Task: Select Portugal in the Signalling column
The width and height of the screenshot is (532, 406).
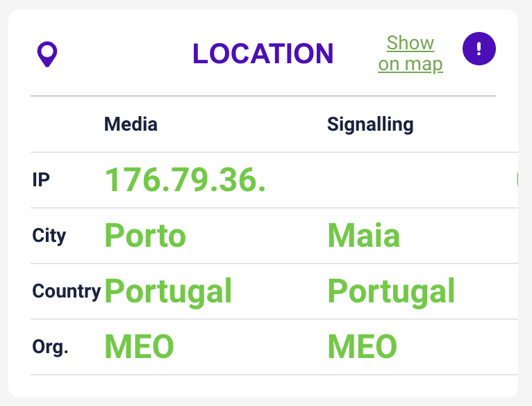Action: pyautogui.click(x=391, y=291)
